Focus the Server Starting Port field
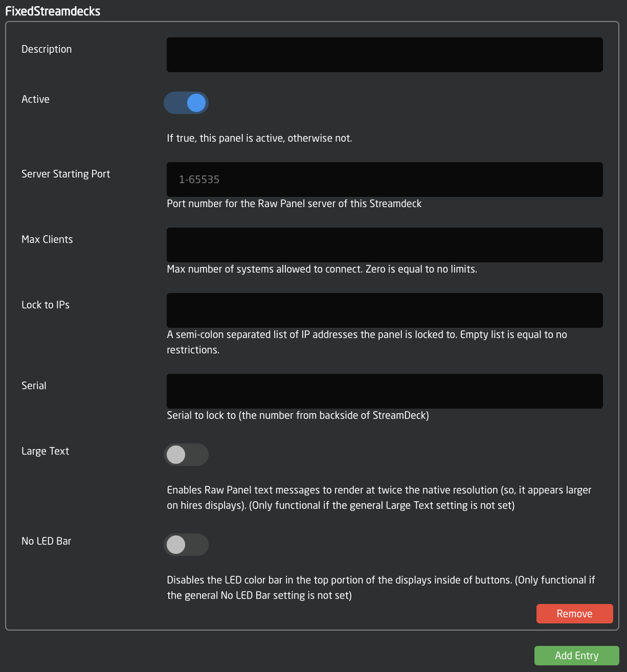627x672 pixels. [x=385, y=180]
